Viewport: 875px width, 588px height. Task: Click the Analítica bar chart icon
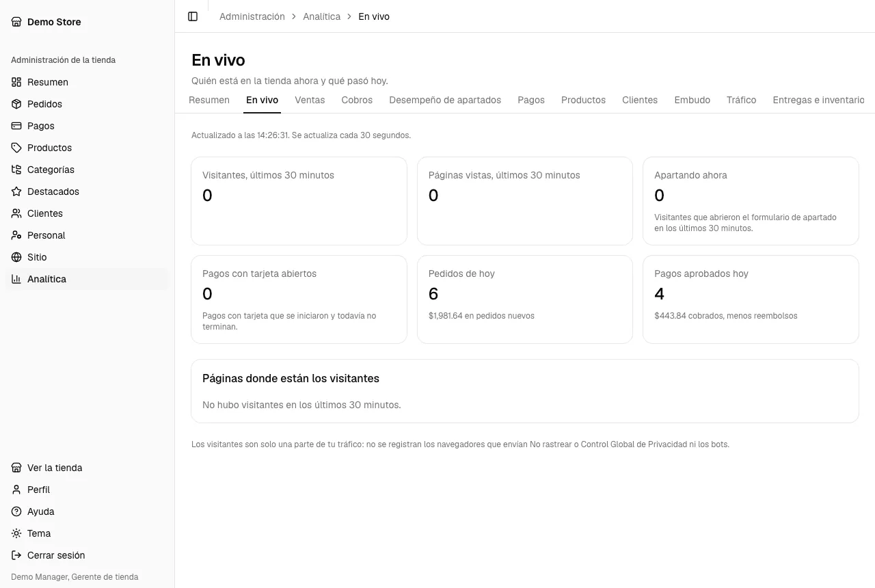coord(16,279)
